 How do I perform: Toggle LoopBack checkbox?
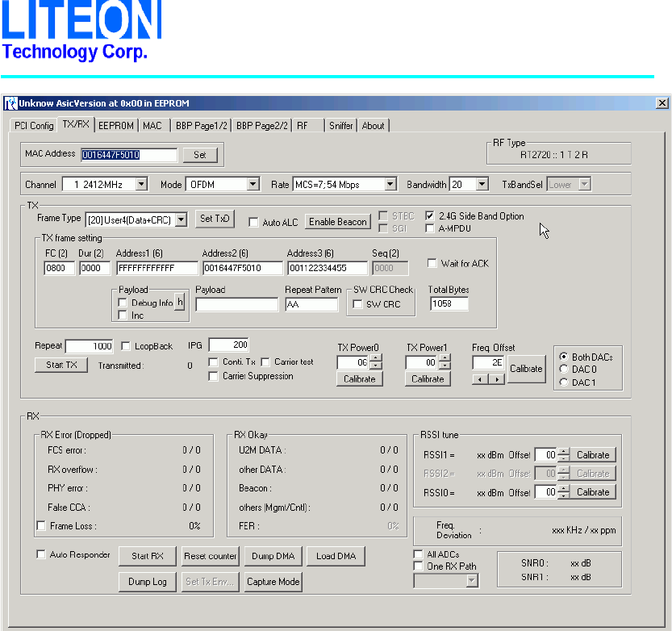[x=126, y=346]
